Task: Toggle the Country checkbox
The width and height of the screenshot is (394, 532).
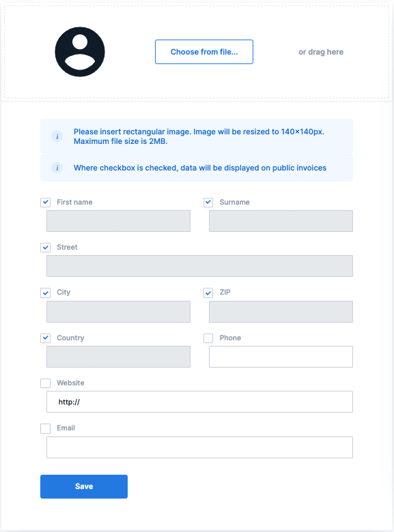Action: pyautogui.click(x=46, y=338)
